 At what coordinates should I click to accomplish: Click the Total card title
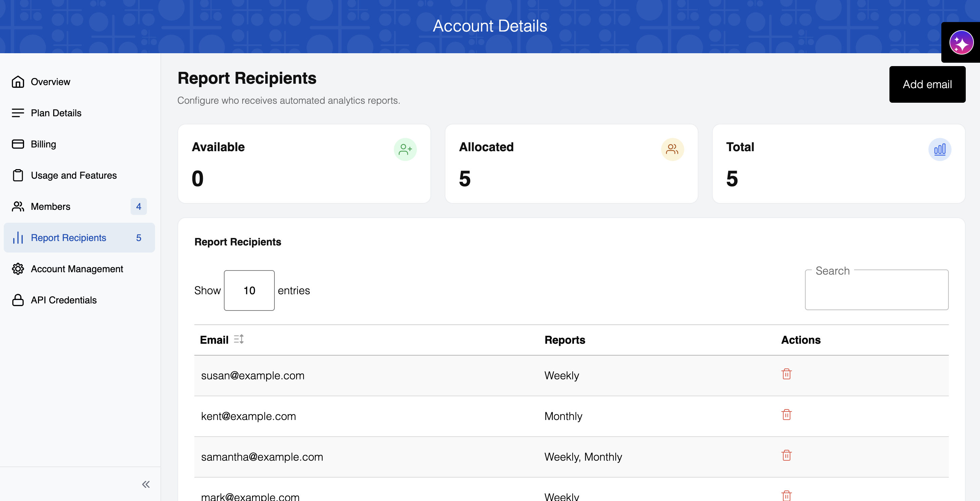(x=740, y=147)
